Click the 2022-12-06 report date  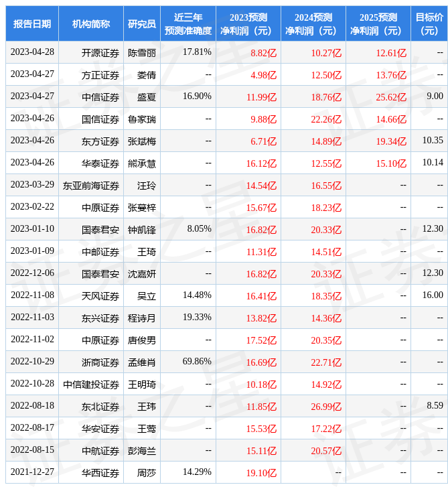pyautogui.click(x=32, y=273)
